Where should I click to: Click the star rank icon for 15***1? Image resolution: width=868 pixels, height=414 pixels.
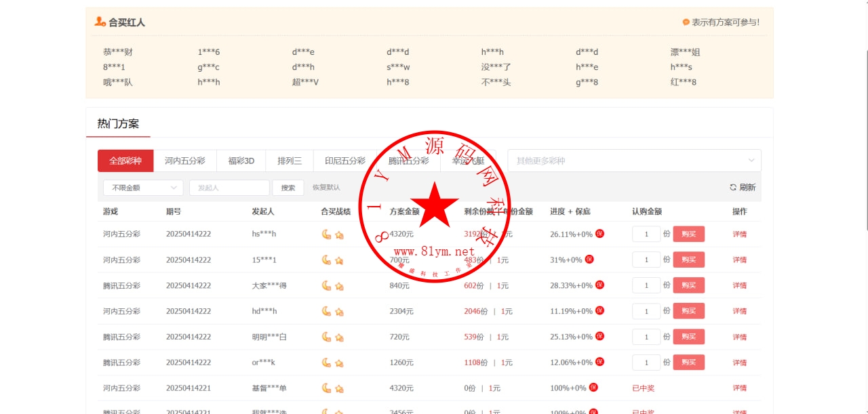(x=339, y=260)
